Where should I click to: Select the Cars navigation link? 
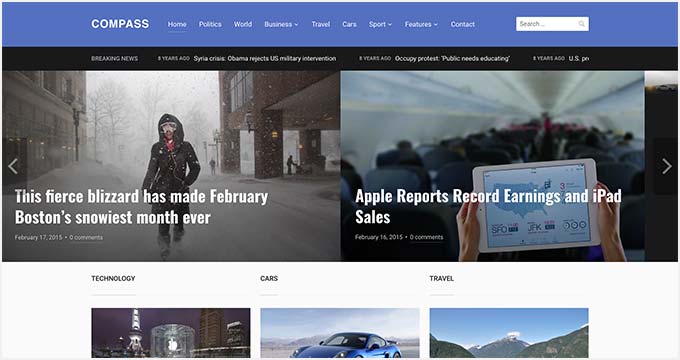coord(349,24)
